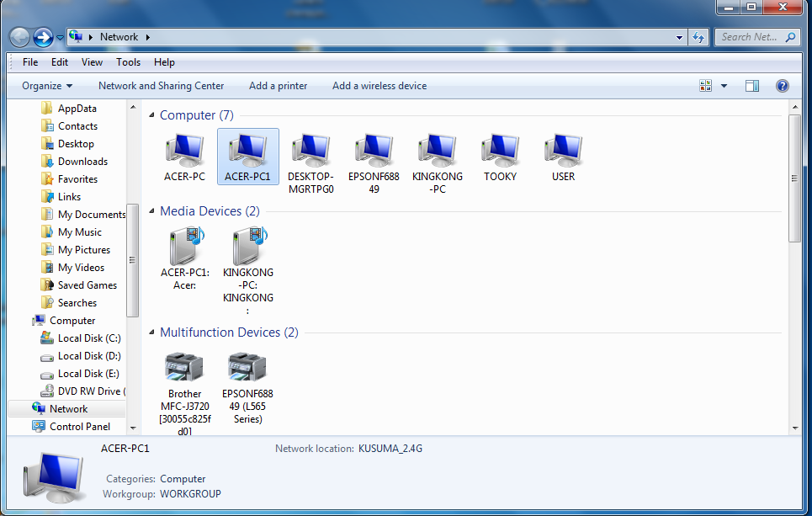
Task: Select the KINGKONG-PC computer icon
Action: [x=437, y=163]
